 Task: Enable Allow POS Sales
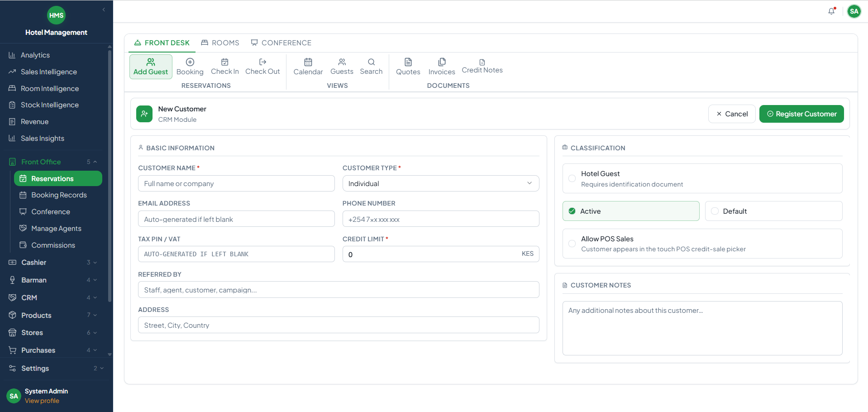[702, 244]
